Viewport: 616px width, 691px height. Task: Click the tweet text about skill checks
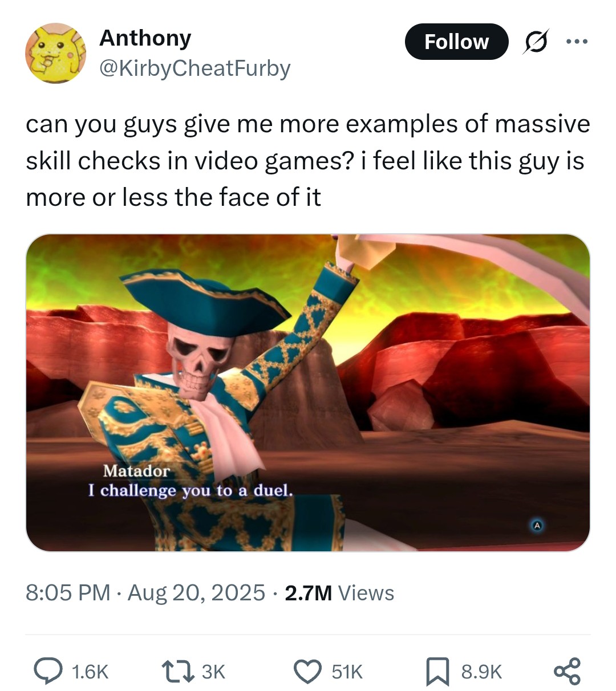(307, 161)
